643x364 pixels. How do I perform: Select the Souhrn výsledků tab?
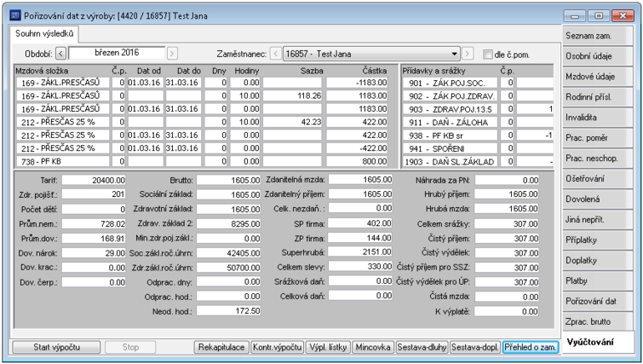[x=44, y=33]
